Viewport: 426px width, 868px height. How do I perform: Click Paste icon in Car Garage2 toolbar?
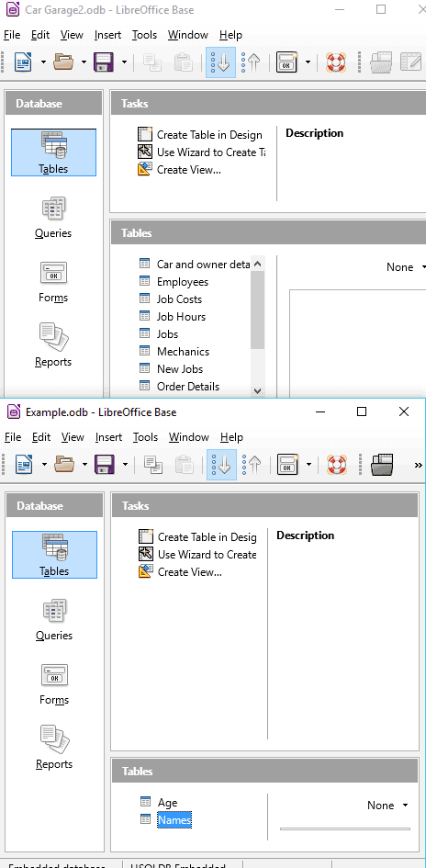pos(183,62)
